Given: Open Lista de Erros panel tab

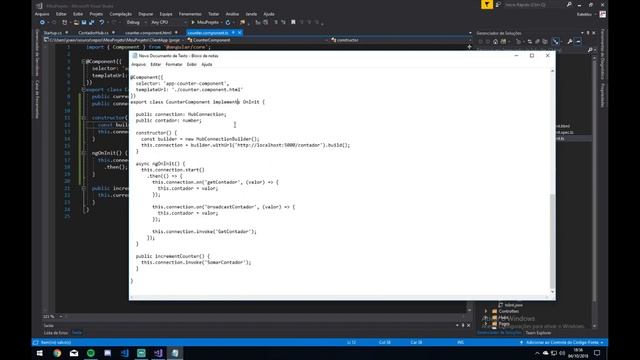Looking at the screenshot, I should pos(56,333).
